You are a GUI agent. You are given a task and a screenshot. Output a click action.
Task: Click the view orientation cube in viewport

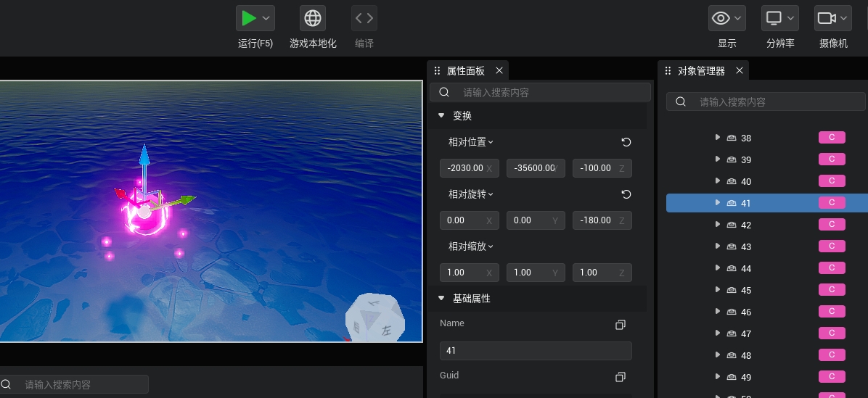(374, 318)
